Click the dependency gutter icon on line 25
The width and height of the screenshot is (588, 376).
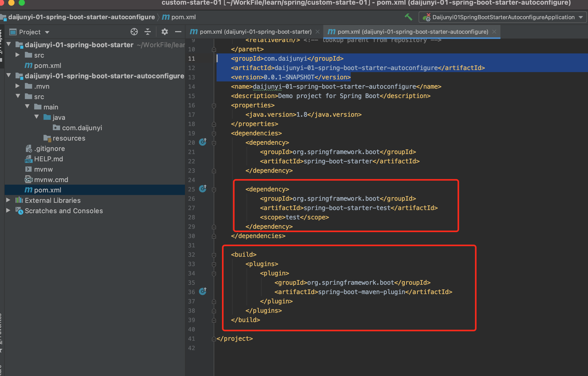click(x=203, y=189)
